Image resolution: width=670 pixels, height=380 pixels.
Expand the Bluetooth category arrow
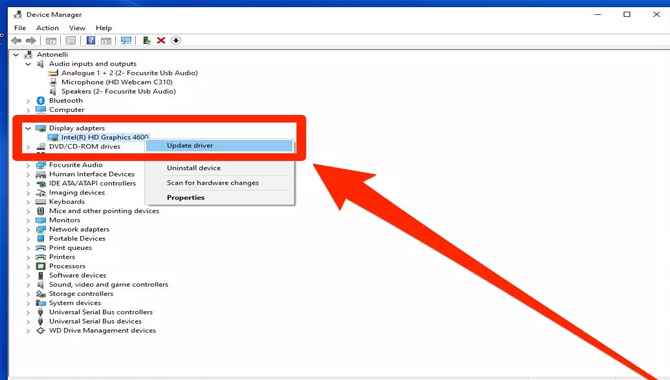click(28, 101)
